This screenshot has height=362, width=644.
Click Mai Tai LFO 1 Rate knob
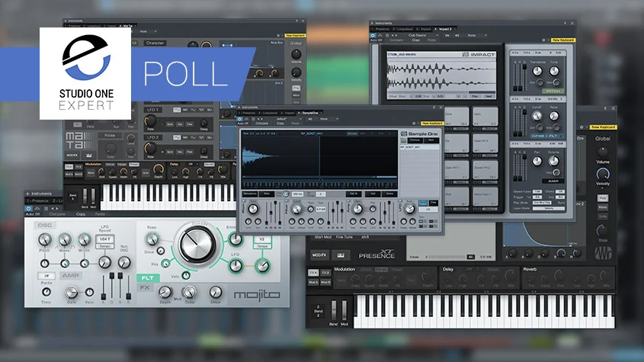[150, 121]
